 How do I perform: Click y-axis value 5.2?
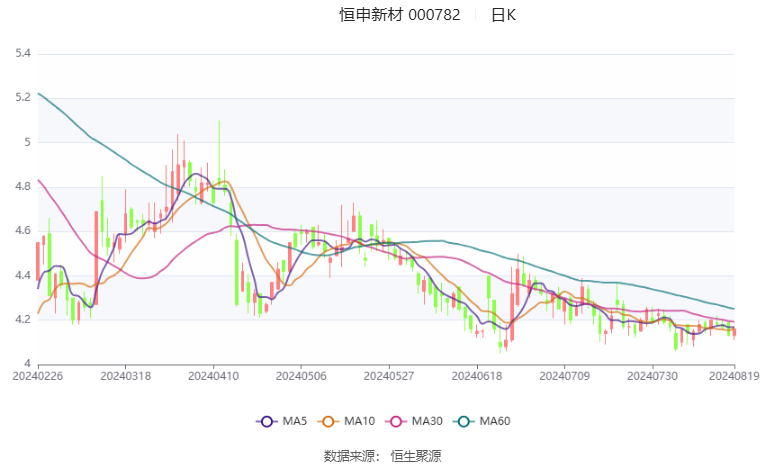23,98
